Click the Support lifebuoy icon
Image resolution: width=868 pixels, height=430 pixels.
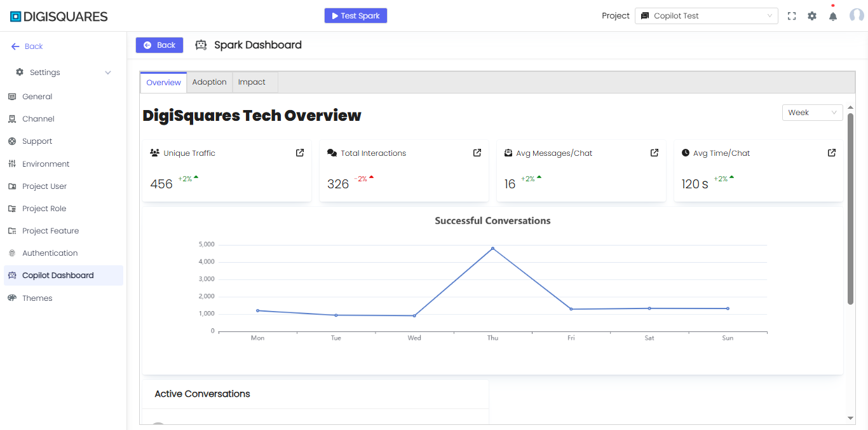point(12,141)
